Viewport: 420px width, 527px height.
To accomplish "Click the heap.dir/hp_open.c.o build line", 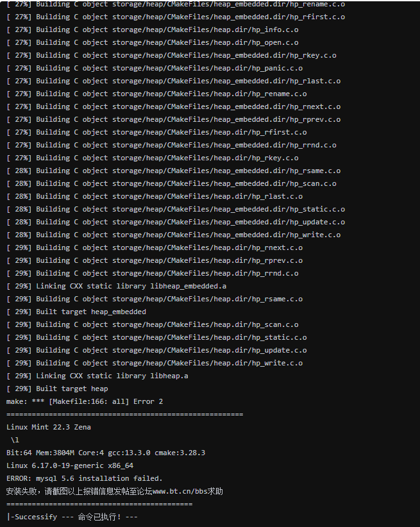I will click(x=152, y=42).
